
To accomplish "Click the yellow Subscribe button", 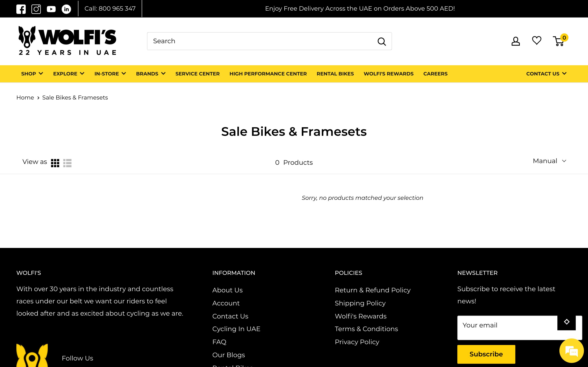I will pos(486,354).
